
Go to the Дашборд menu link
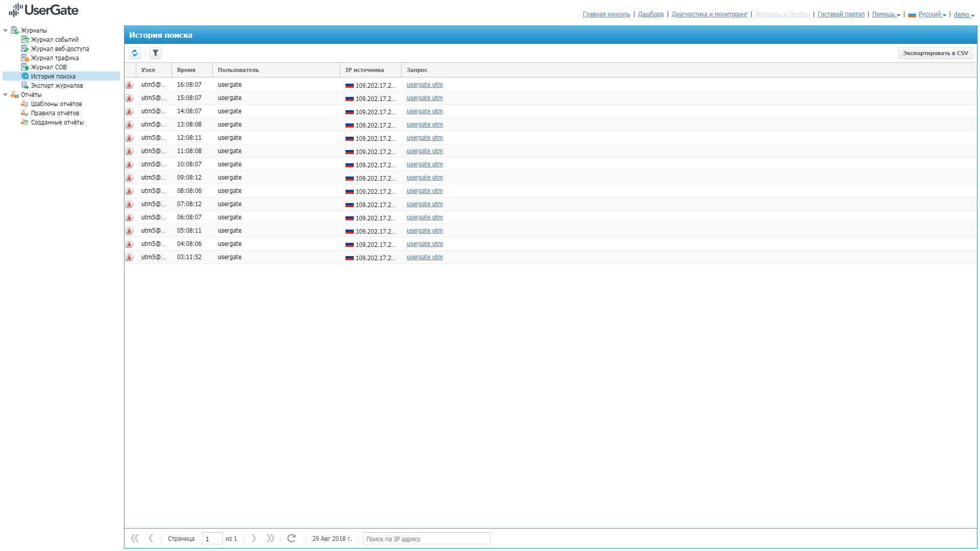(650, 14)
